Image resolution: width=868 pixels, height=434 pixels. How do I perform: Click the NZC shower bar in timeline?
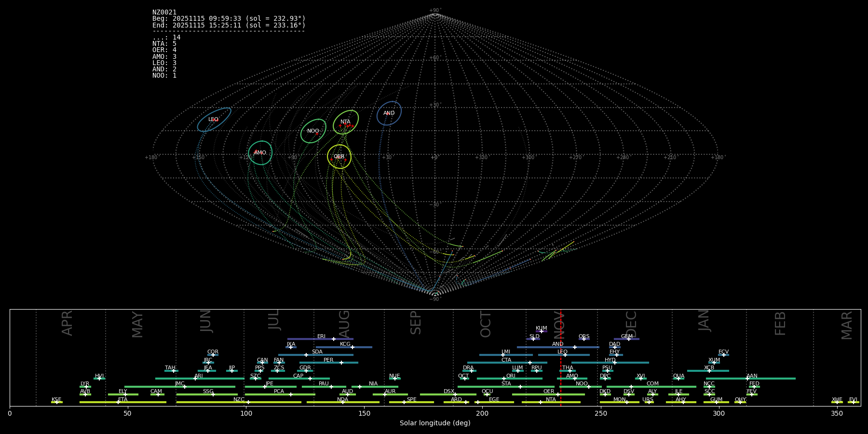239,402
